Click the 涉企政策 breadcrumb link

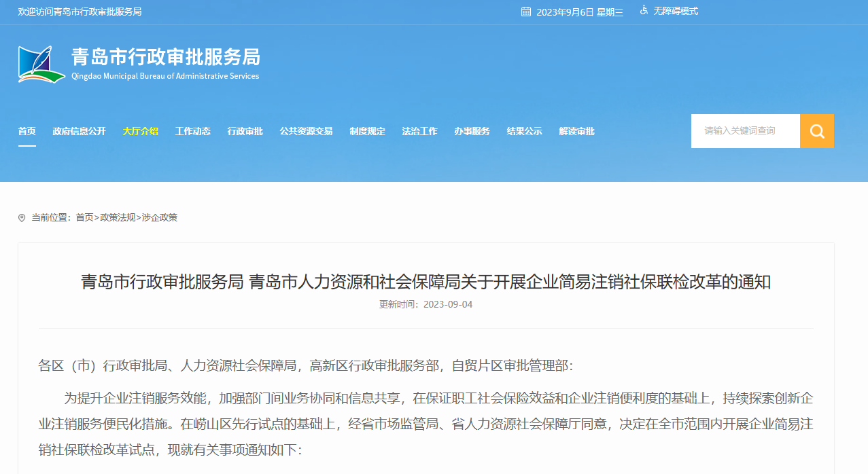point(160,218)
